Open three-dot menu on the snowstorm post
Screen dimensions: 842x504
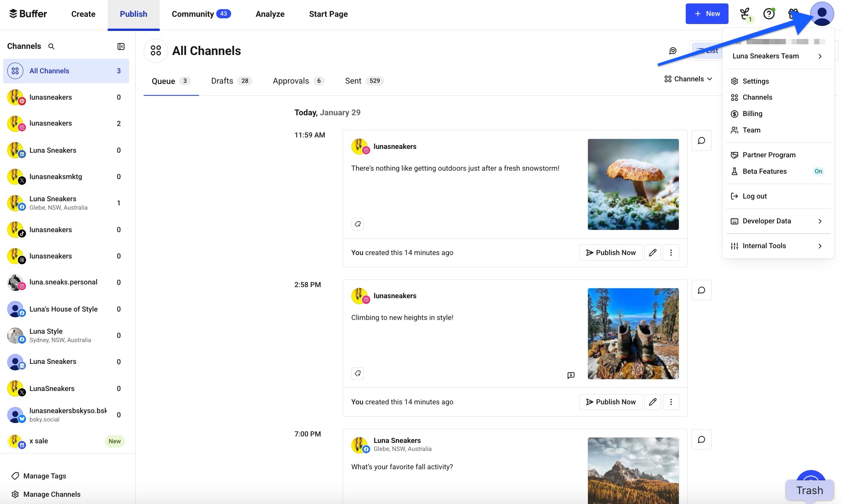click(x=671, y=252)
